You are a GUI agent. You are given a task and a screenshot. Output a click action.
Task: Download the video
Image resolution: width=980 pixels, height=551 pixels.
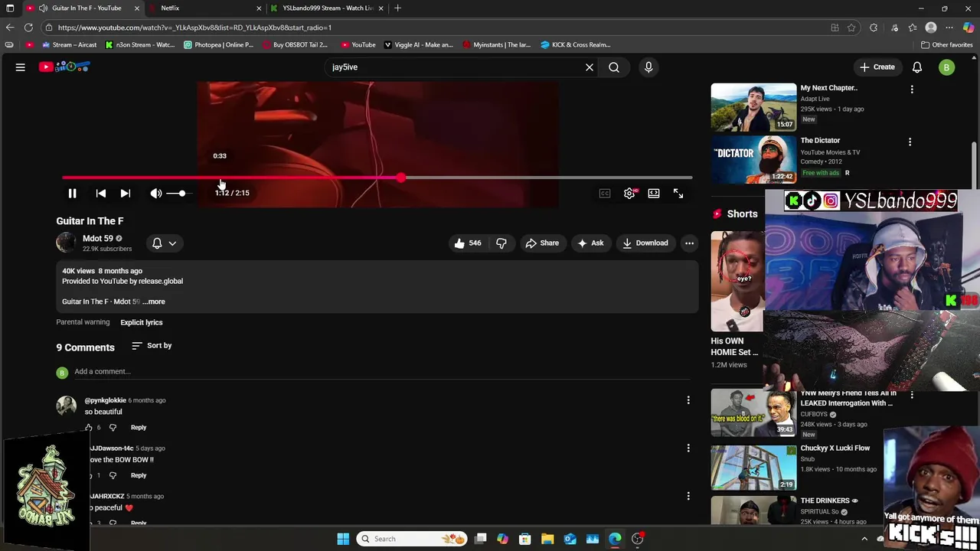[x=645, y=243]
